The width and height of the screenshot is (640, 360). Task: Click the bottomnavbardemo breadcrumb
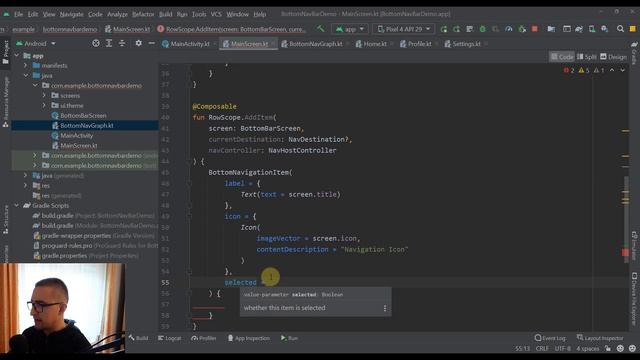70,29
